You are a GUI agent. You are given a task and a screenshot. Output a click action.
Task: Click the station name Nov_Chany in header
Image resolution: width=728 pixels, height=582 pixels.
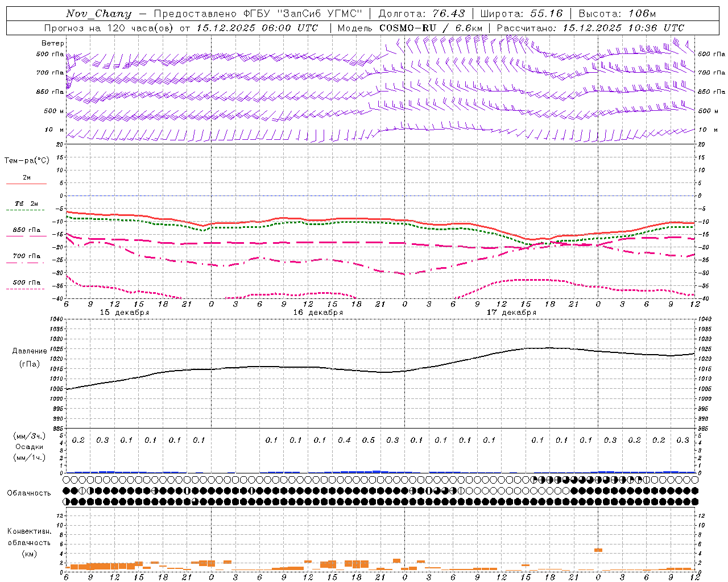pyautogui.click(x=98, y=14)
